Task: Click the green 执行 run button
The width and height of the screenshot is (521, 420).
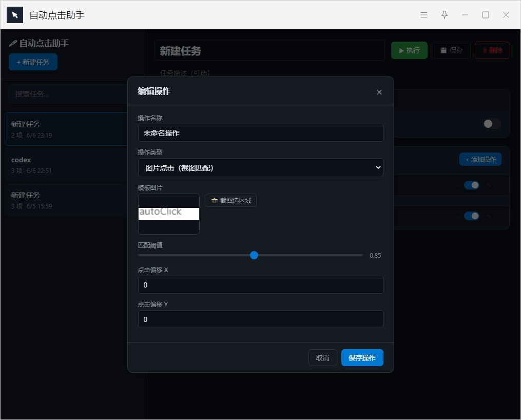Action: 410,50
